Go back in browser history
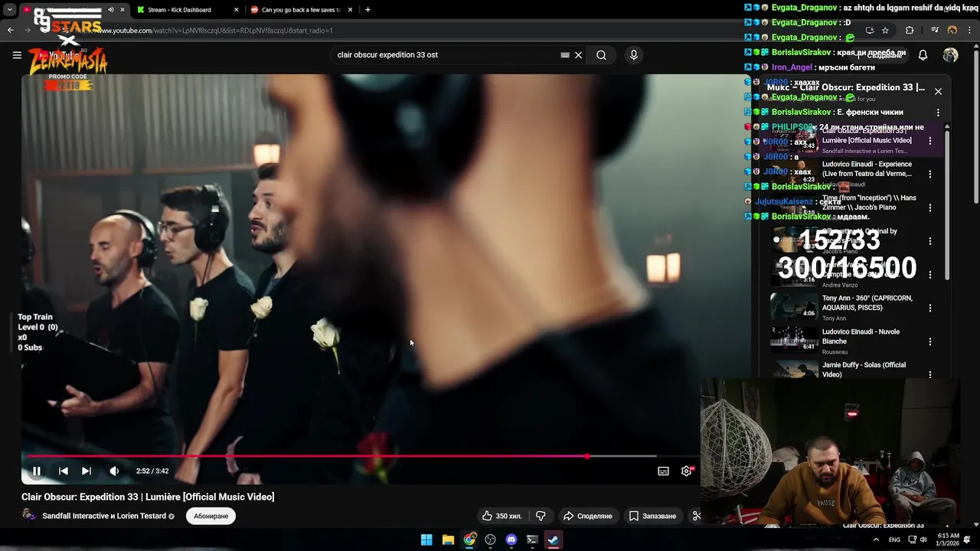The image size is (980, 551). click(11, 31)
